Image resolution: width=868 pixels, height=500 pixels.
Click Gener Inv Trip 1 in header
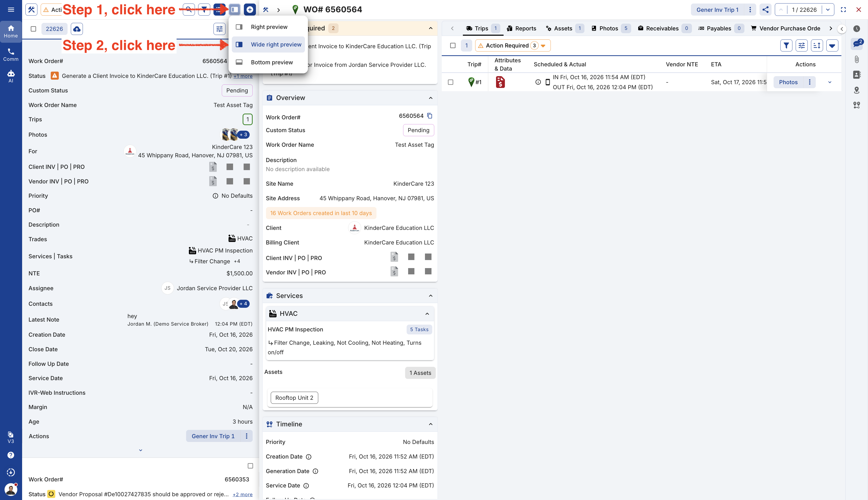(x=717, y=10)
